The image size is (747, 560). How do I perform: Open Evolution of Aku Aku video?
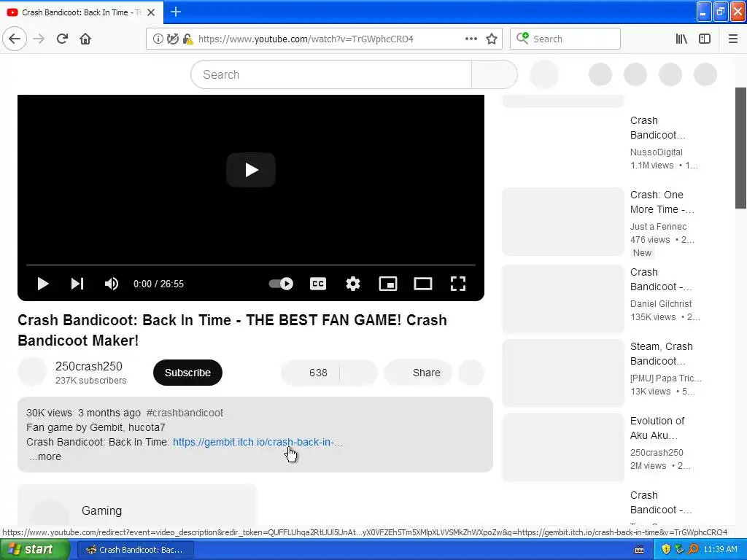pos(657,428)
